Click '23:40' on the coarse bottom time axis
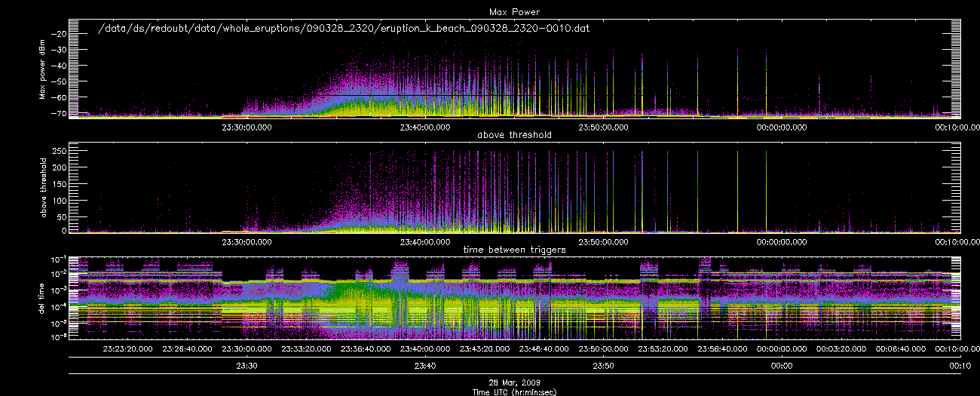The image size is (980, 396). click(425, 366)
